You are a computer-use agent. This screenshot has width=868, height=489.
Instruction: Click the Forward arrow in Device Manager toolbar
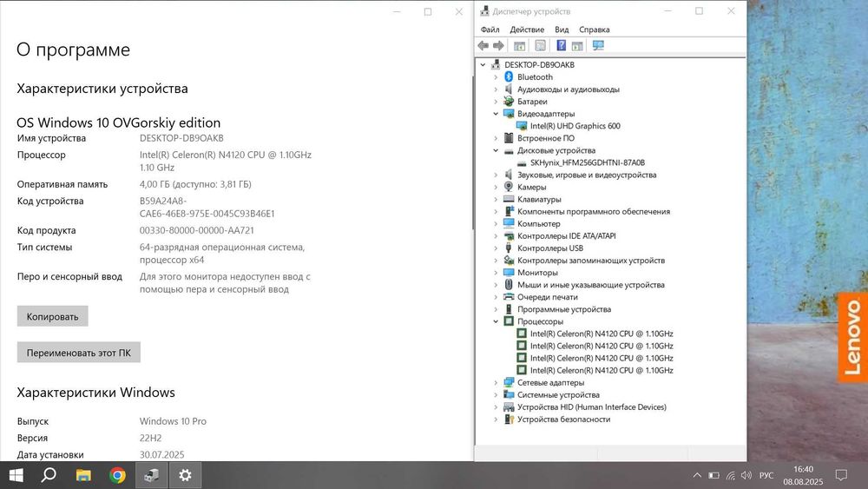click(x=498, y=46)
